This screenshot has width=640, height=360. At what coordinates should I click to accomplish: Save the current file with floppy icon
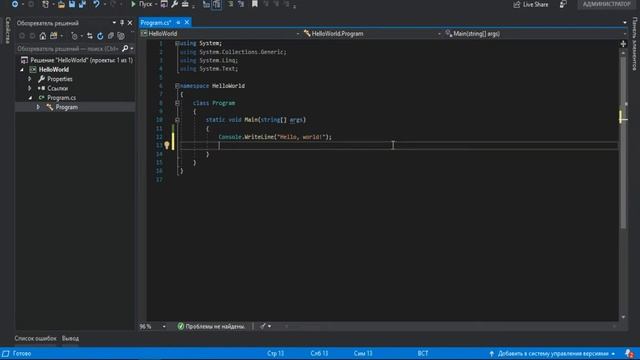(x=72, y=4)
